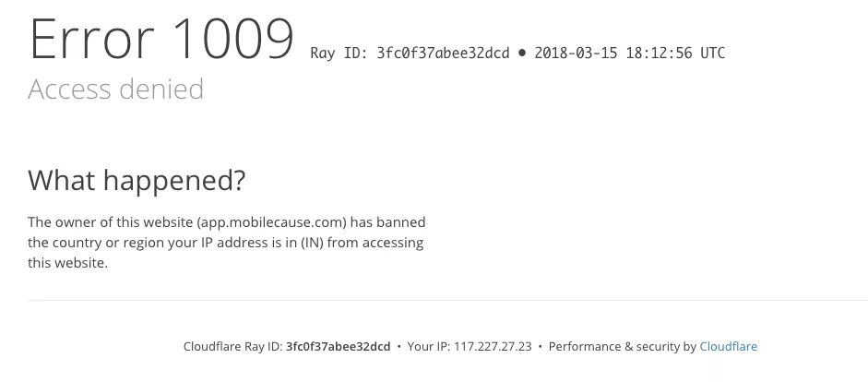Viewport: 868px width, 382px height.
Task: Click the bold Ray ID in the footer
Action: pyautogui.click(x=338, y=347)
